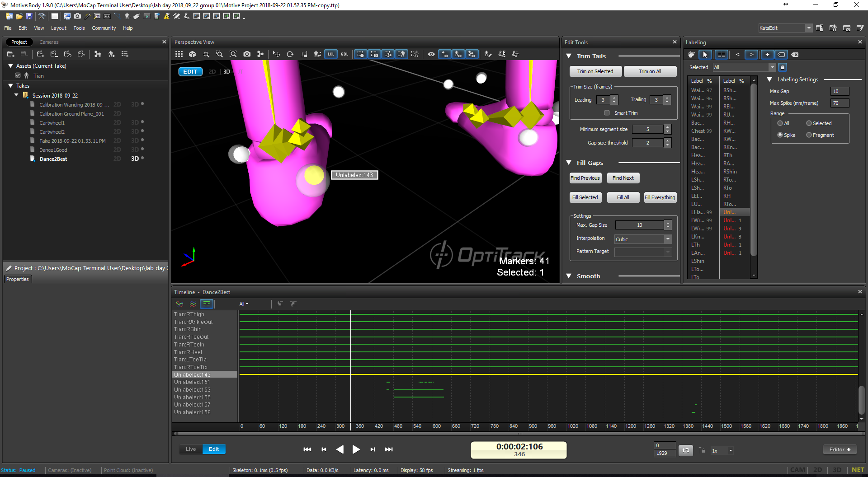Screen dimensions: 868x477
Task: Click the viewport camera snapshot icon
Action: pyautogui.click(x=247, y=54)
